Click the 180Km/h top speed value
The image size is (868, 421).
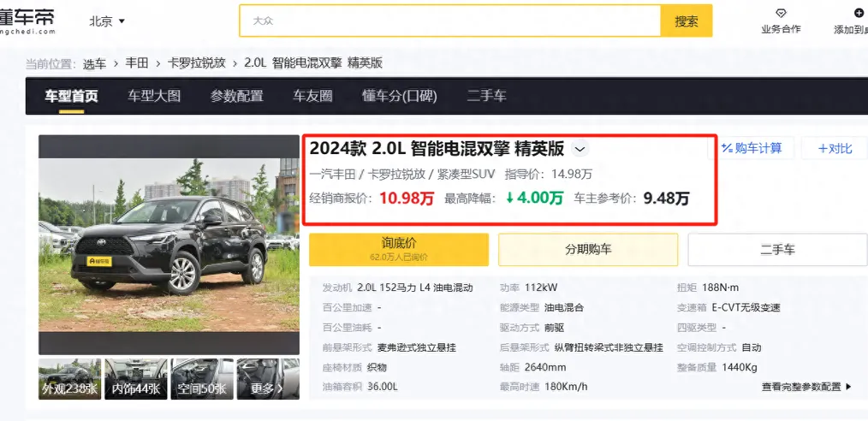[567, 387]
